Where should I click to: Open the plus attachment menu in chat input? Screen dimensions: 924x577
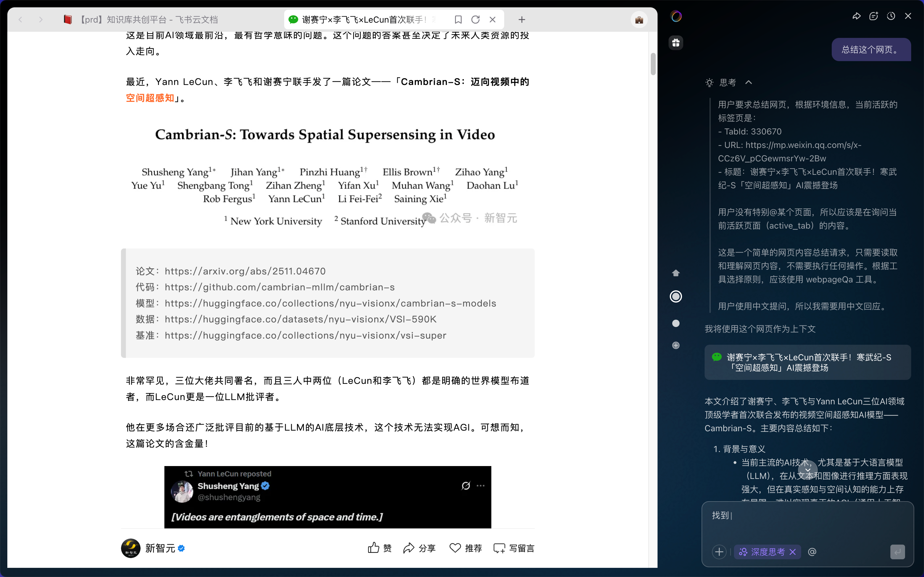tap(719, 552)
